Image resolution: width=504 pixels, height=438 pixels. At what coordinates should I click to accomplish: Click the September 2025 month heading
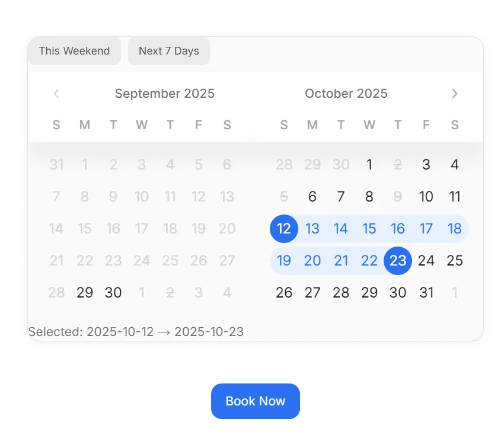(x=165, y=94)
